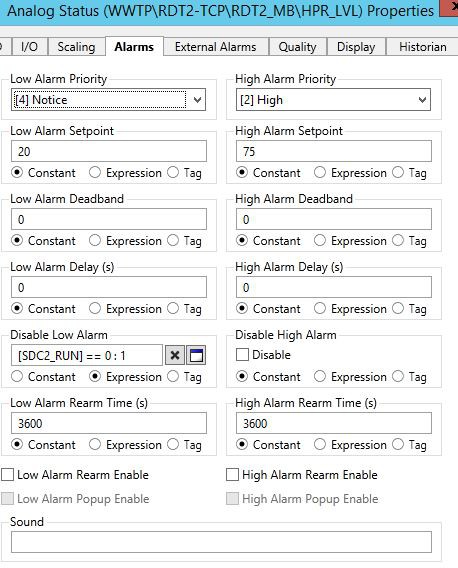Enable Low Alarm Rearm
This screenshot has width=458, height=568.
click(x=8, y=475)
